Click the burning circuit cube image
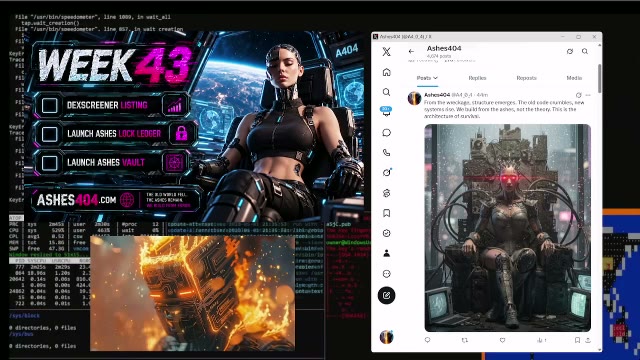Screen dimensions: 640x360 (192, 293)
